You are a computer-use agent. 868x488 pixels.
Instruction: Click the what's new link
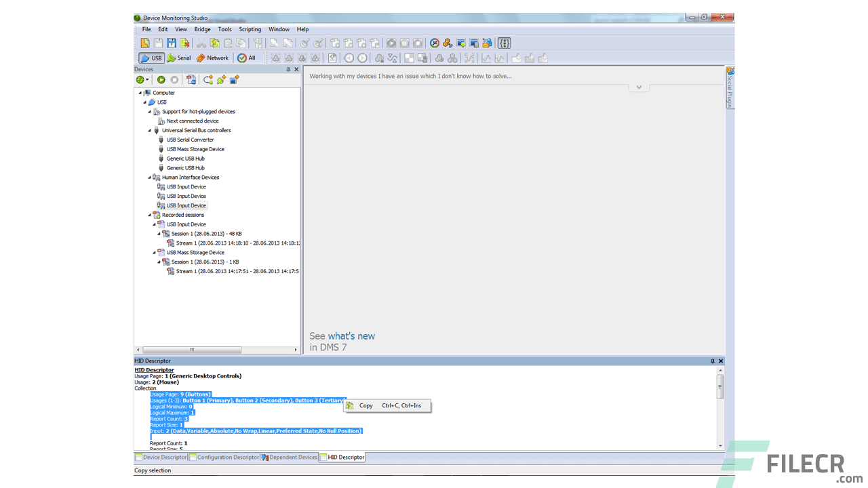351,335
